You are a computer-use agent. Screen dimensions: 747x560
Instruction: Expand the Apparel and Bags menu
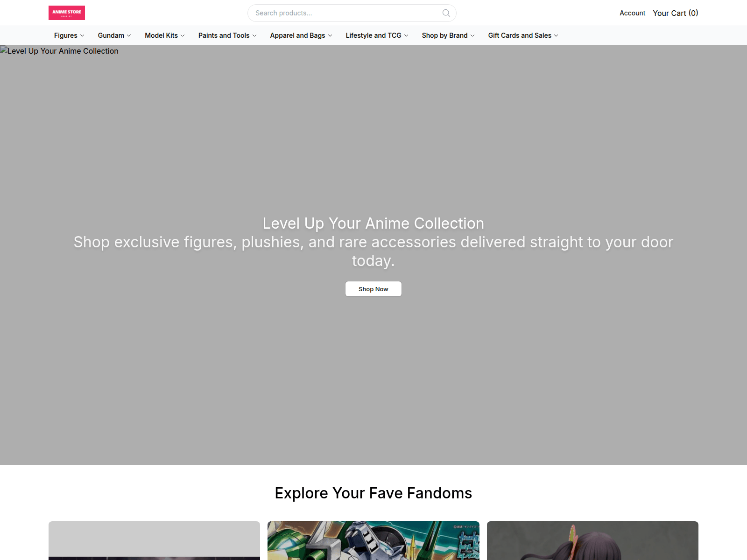(x=301, y=35)
